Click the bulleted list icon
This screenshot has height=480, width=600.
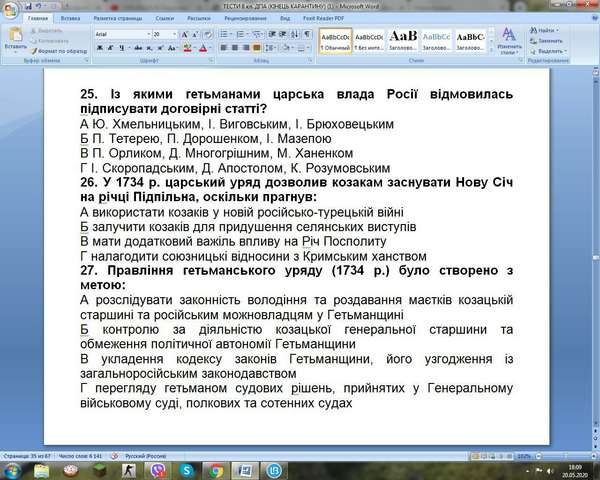(226, 34)
